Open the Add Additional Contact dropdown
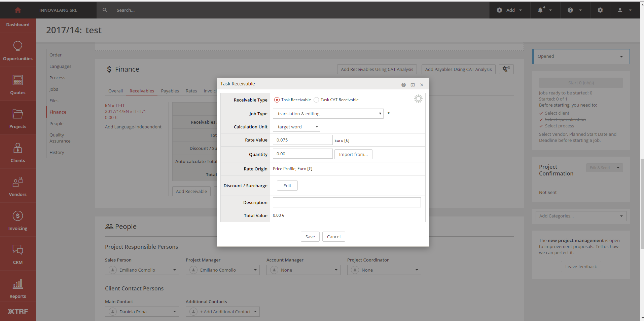The height and width of the screenshot is (321, 644). 222,312
